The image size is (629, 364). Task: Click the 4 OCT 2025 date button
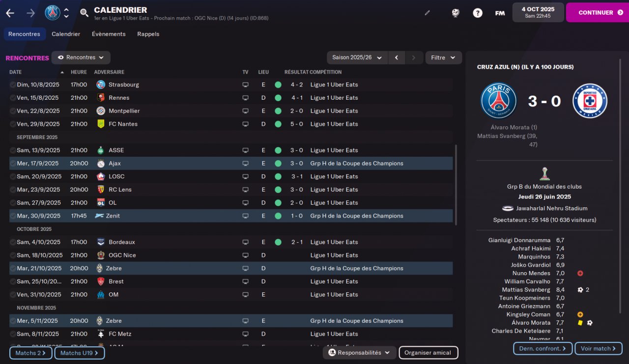[538, 12]
